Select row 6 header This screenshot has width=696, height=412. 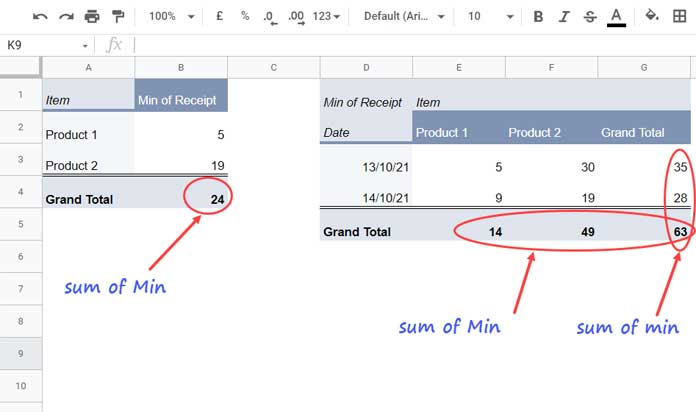(x=21, y=257)
